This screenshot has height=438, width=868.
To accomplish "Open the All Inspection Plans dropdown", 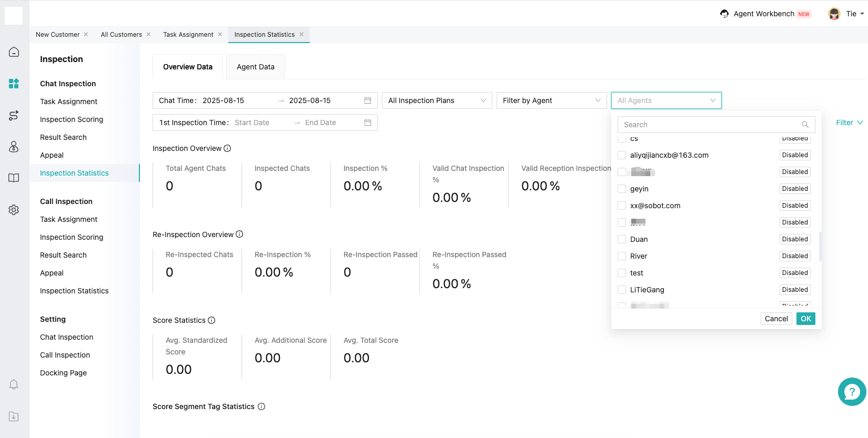I will [437, 100].
